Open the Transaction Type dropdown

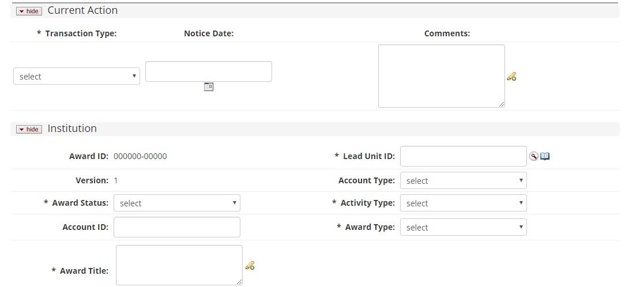(77, 76)
